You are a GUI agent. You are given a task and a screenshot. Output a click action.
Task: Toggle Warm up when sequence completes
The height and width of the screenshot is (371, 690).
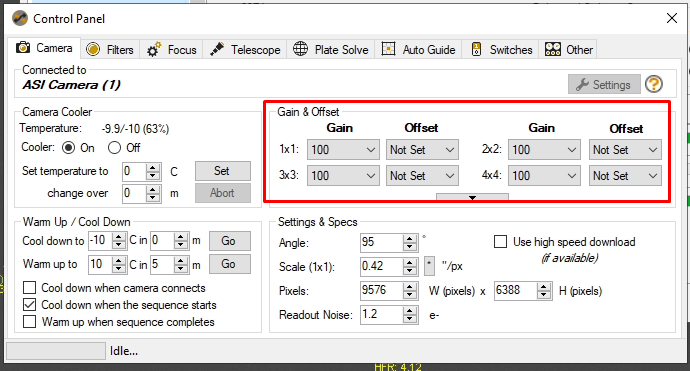tap(29, 322)
